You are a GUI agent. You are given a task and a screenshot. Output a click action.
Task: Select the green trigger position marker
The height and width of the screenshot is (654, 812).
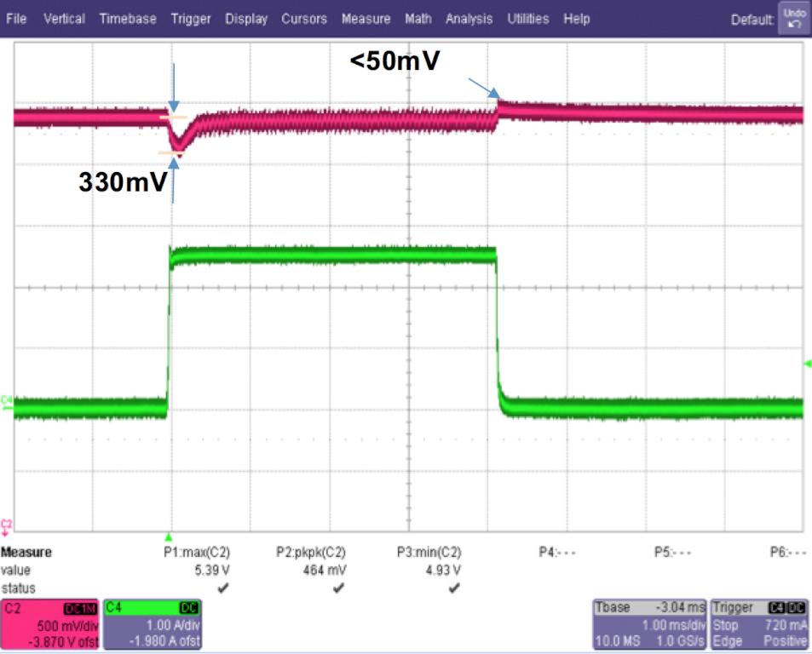coord(169,537)
